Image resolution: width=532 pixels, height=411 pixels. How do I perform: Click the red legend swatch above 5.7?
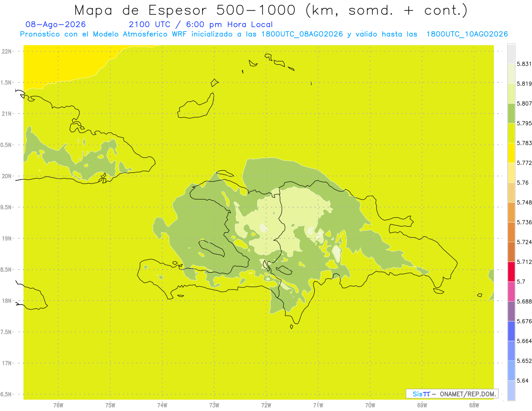point(511,271)
